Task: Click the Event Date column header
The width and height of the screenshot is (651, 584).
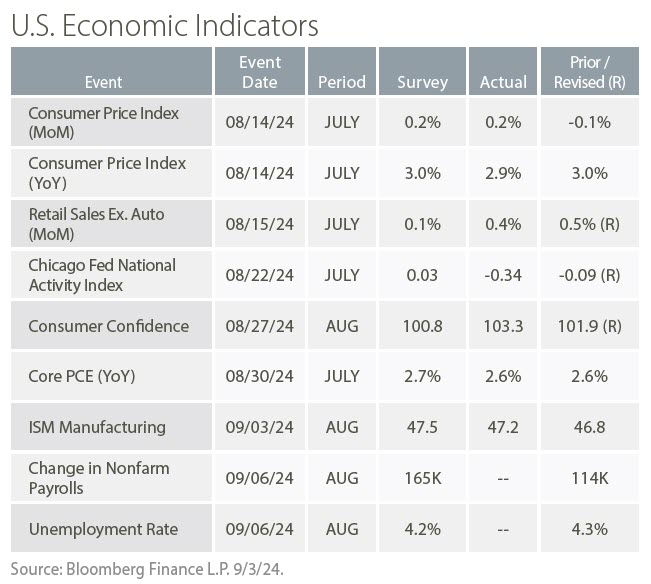Action: (260, 72)
